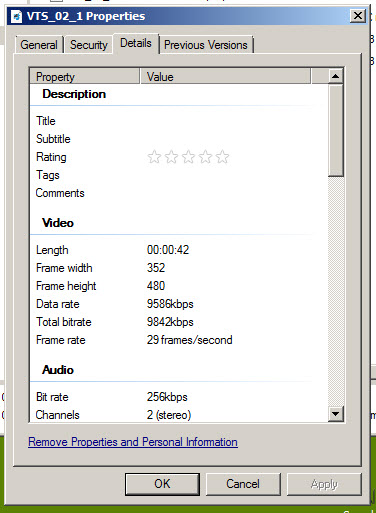Close the Properties dialog
The width and height of the screenshot is (376, 513).
[x=358, y=16]
